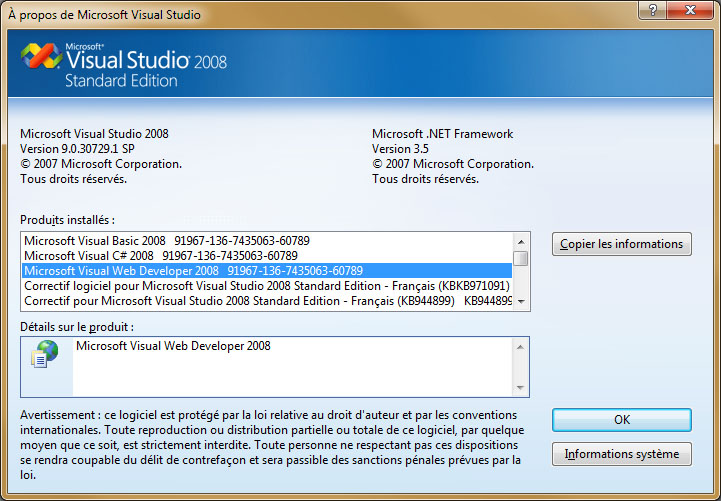Confirm the dialog with OK
Image resolution: width=721 pixels, height=501 pixels.
[622, 420]
